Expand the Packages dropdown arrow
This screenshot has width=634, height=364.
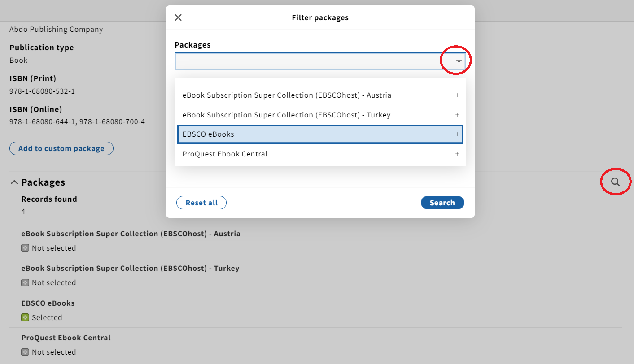coord(459,61)
